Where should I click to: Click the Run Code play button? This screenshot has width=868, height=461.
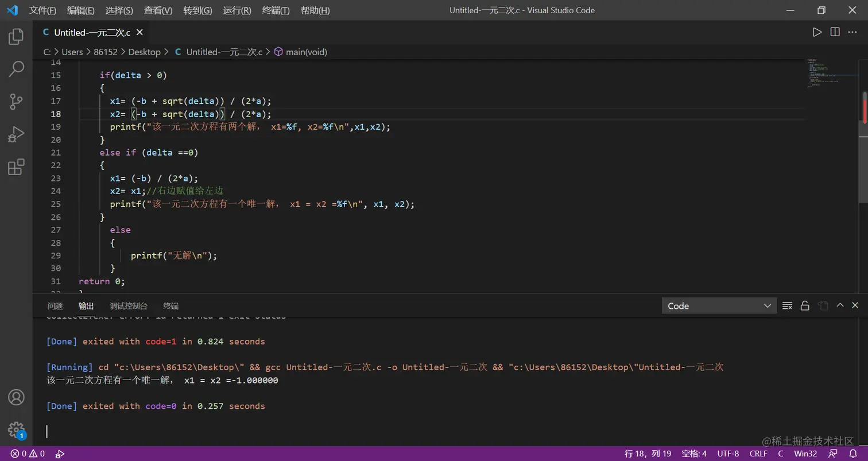tap(816, 32)
